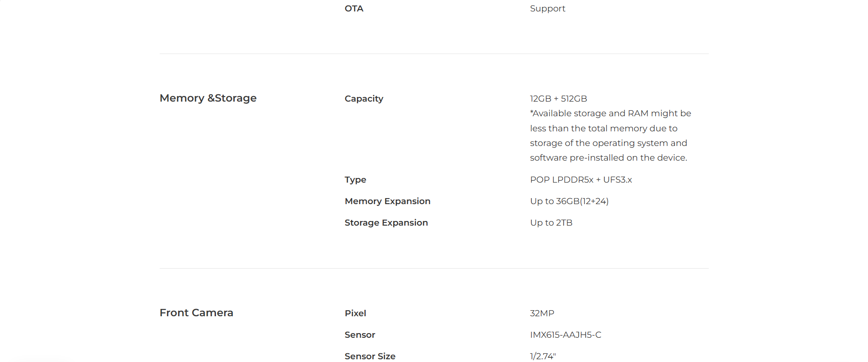
Task: Click the Memory Expansion label
Action: [387, 201]
